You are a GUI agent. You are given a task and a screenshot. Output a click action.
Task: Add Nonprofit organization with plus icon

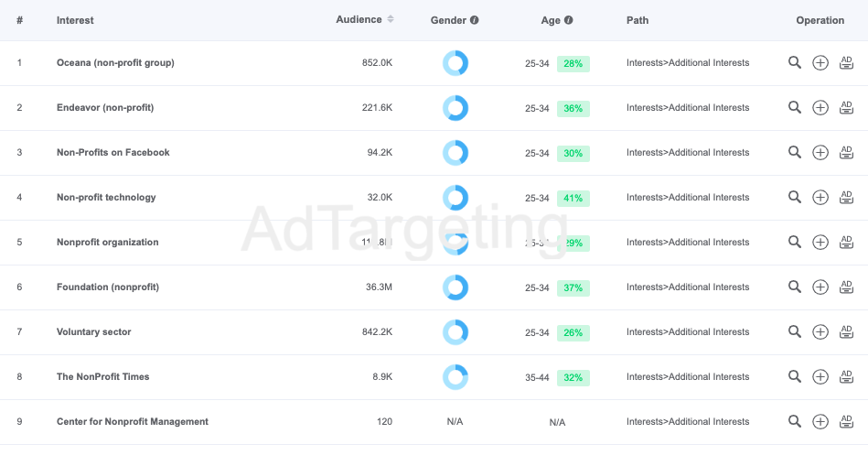(820, 242)
